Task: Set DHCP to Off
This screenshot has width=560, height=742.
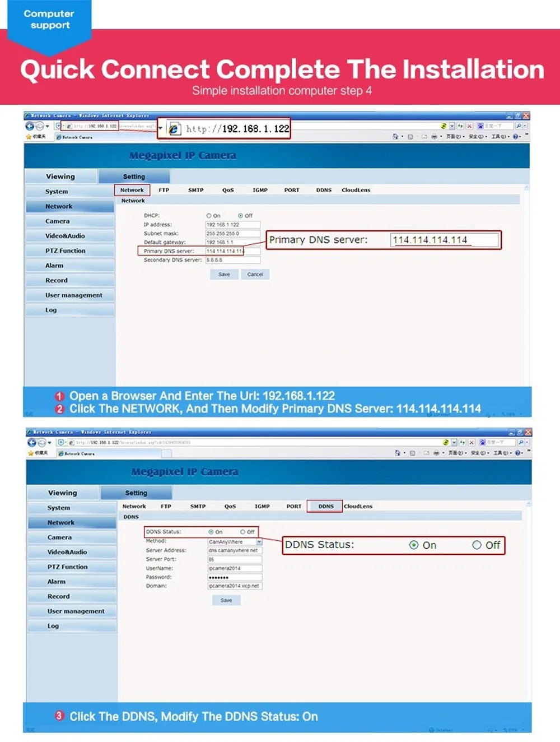Action: tap(241, 216)
